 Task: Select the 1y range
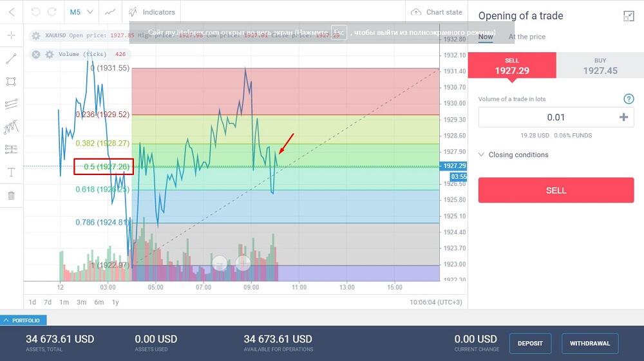pyautogui.click(x=115, y=302)
